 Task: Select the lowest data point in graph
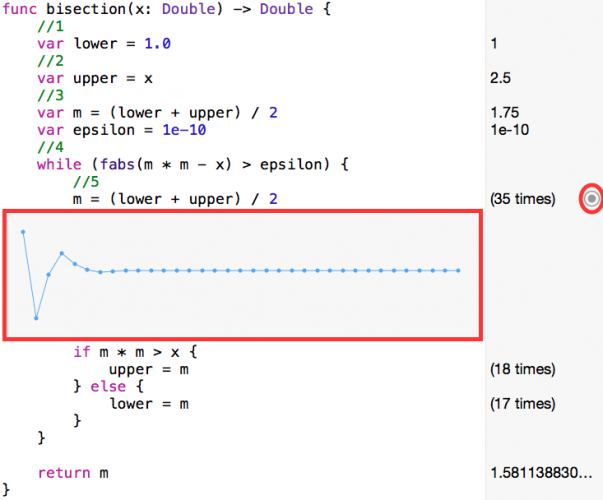(36, 318)
